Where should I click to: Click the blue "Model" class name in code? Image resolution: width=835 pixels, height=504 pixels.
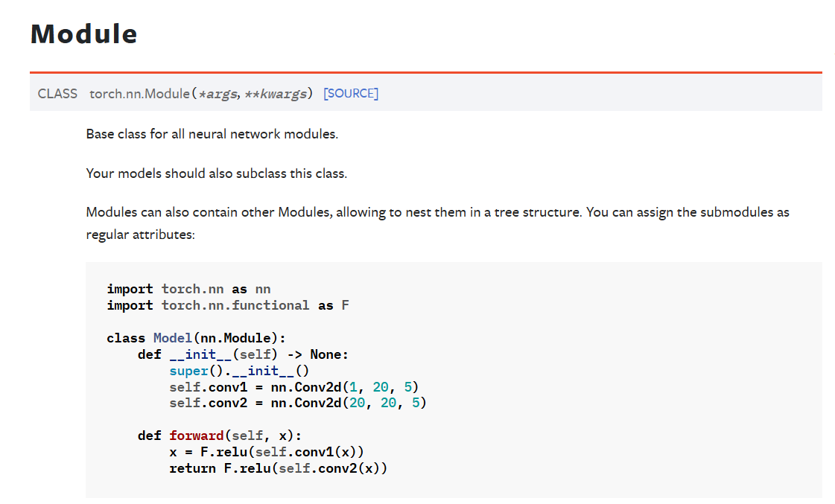click(x=173, y=338)
